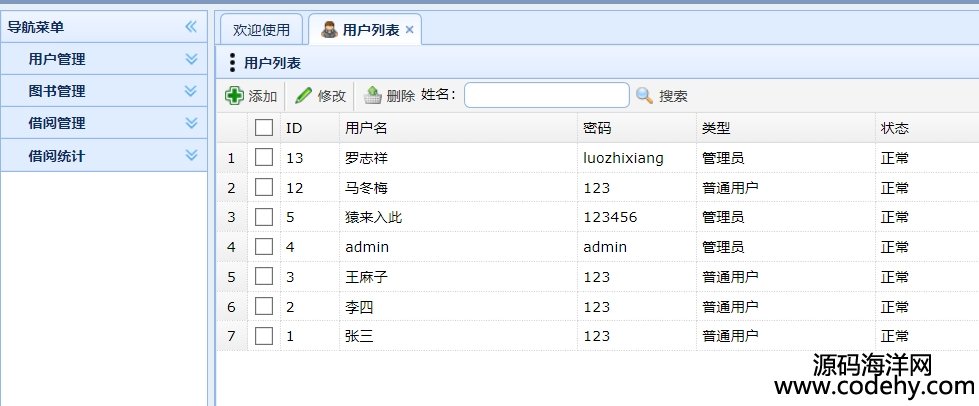
Task: Tick the checkbox for user 罗志祥
Action: 264,157
